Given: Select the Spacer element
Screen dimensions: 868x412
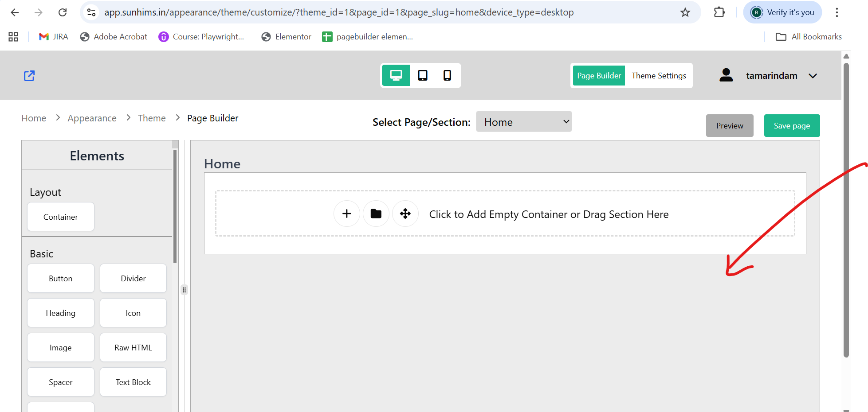Looking at the screenshot, I should coord(61,382).
